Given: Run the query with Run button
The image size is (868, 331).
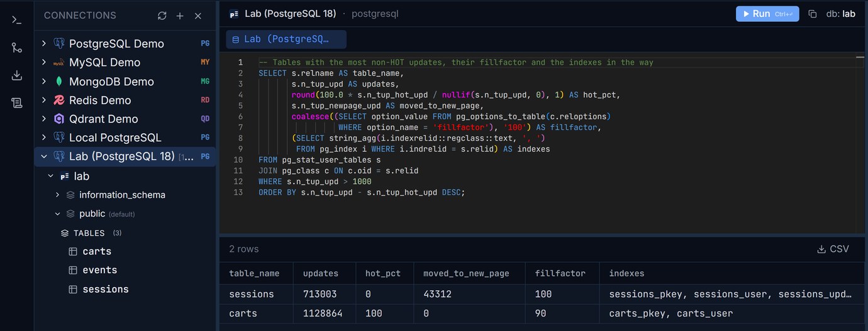Looking at the screenshot, I should (767, 14).
